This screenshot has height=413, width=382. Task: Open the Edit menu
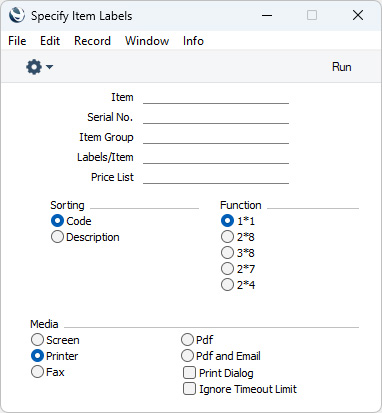click(50, 41)
